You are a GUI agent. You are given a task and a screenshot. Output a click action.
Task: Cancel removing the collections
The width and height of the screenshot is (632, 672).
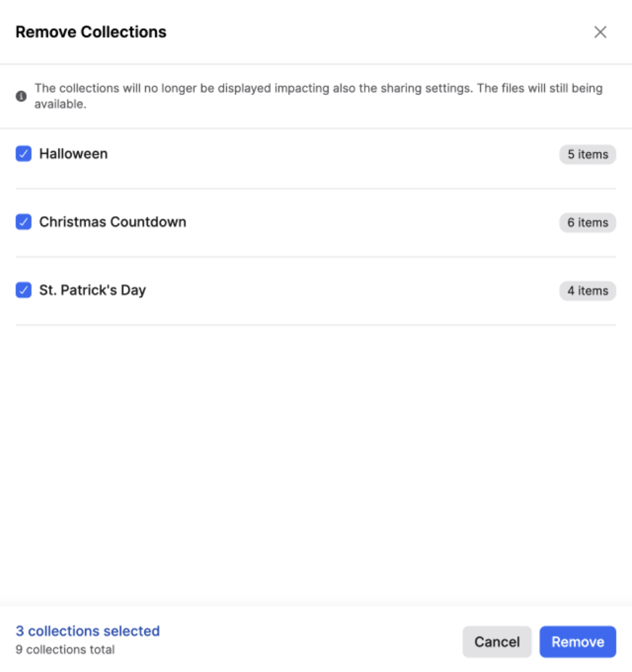497,641
